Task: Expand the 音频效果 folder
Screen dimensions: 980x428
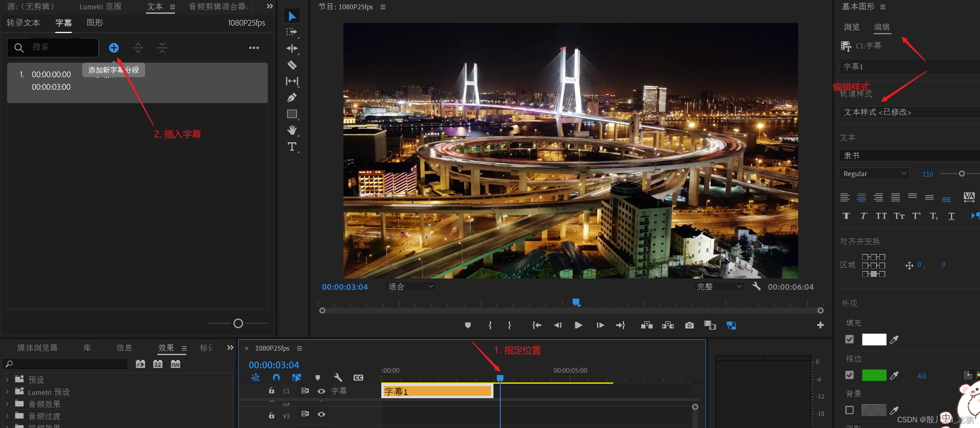Action: [x=7, y=403]
